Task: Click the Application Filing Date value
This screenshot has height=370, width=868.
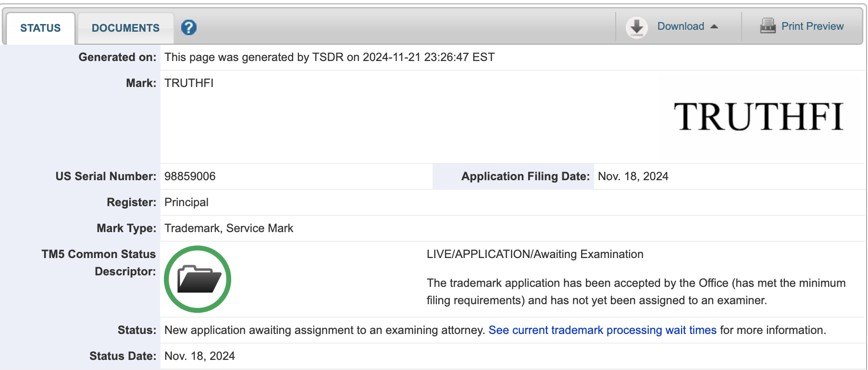Action: coord(633,176)
